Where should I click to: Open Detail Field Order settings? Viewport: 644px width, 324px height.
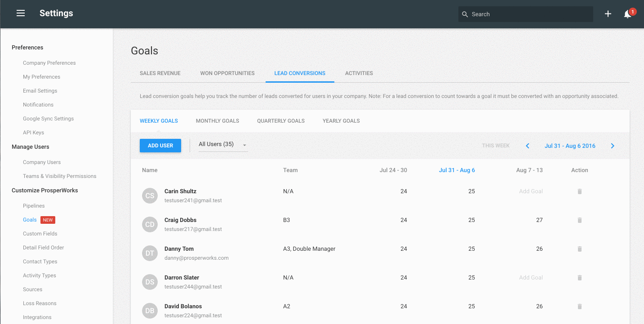pyautogui.click(x=44, y=248)
